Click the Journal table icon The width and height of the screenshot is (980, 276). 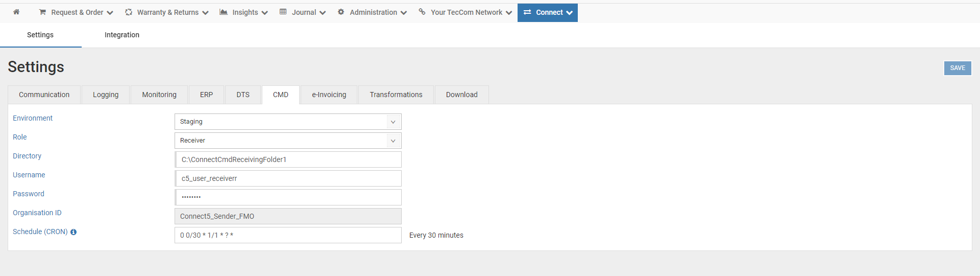(x=283, y=12)
